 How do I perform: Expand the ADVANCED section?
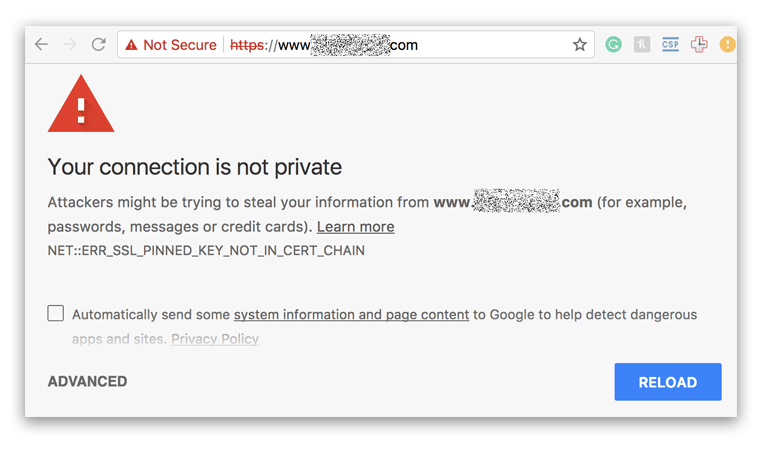87,381
